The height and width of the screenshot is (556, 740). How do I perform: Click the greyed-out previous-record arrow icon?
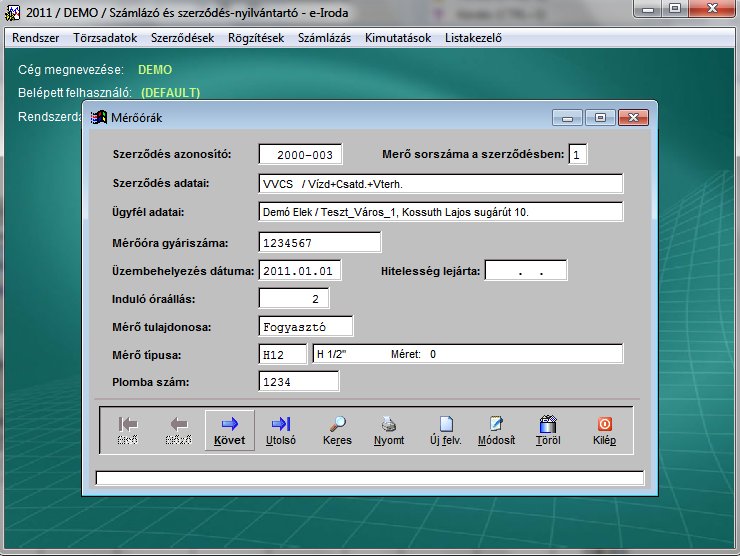point(178,431)
